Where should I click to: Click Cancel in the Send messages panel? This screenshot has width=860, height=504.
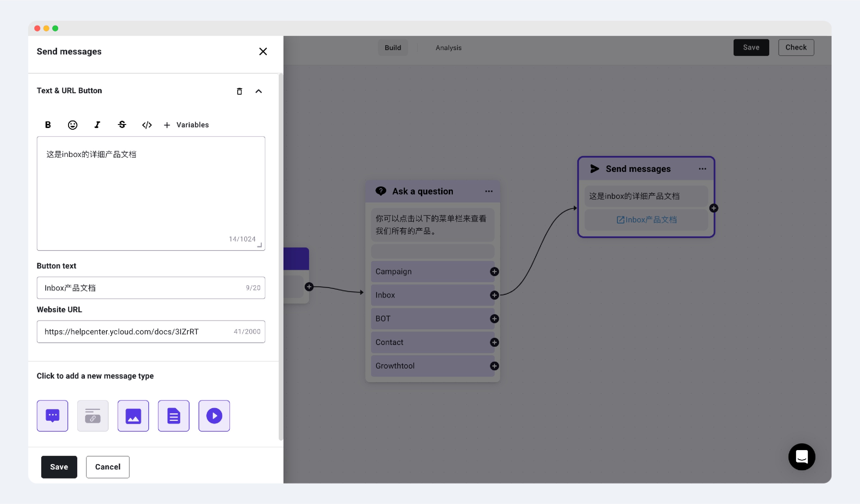108,467
